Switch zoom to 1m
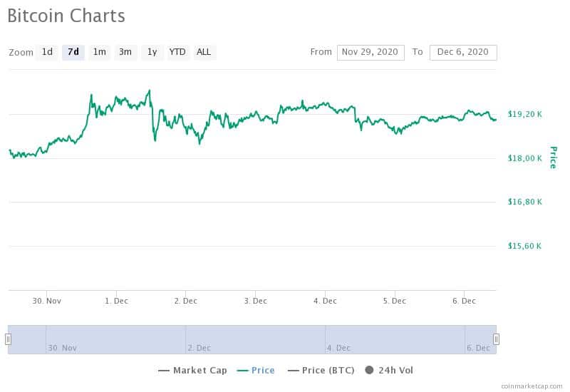 tap(99, 52)
